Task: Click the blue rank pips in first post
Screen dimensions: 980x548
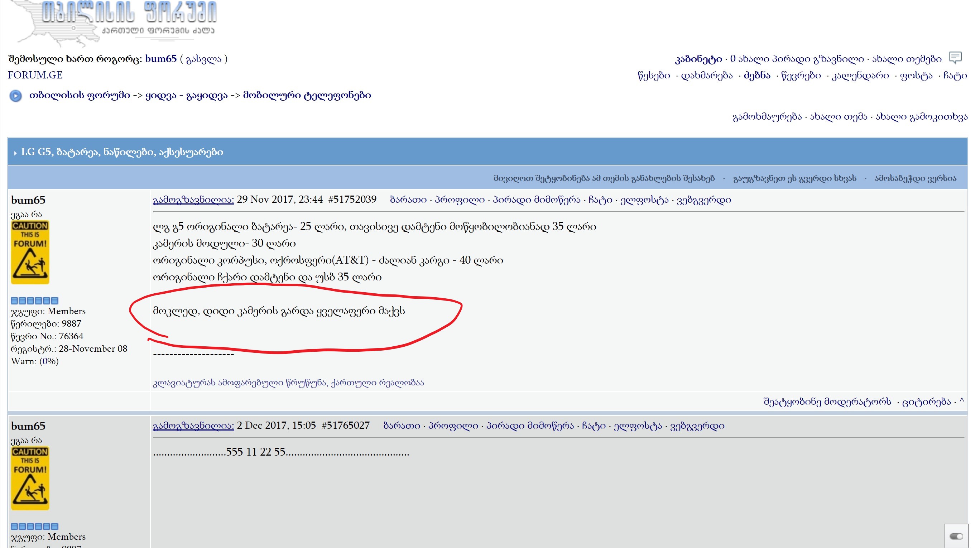Action: (x=34, y=301)
